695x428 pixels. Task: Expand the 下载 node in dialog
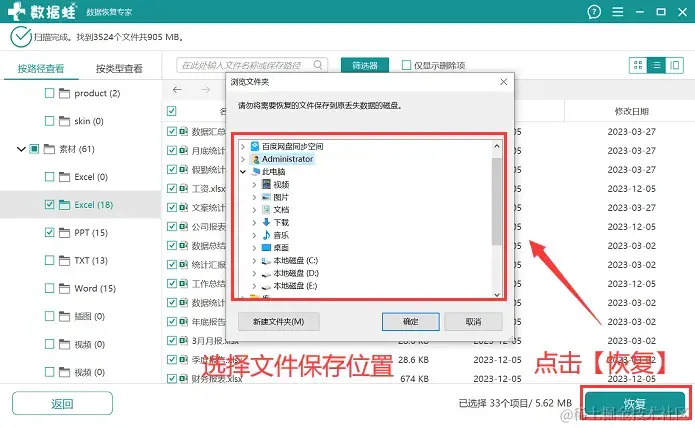pos(254,222)
